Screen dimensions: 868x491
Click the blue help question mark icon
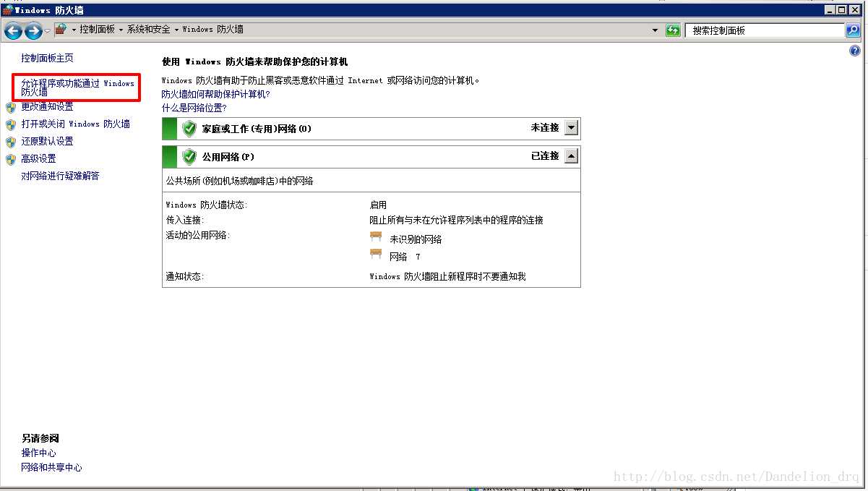pos(855,51)
